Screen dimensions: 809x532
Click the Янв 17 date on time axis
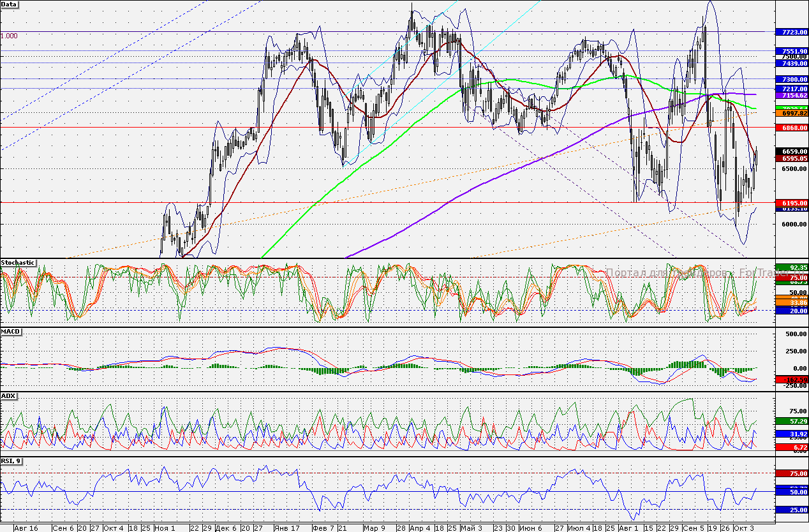[286, 528]
